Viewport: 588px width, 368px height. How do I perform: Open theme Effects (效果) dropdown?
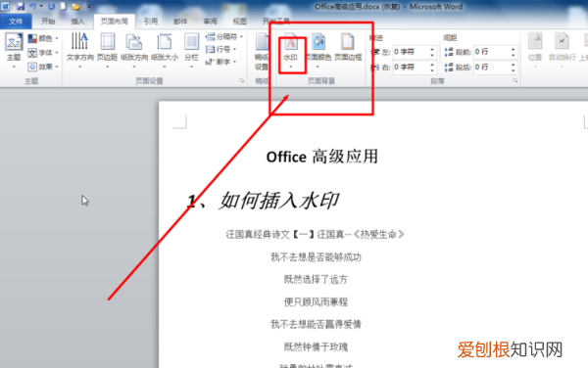pyautogui.click(x=43, y=67)
